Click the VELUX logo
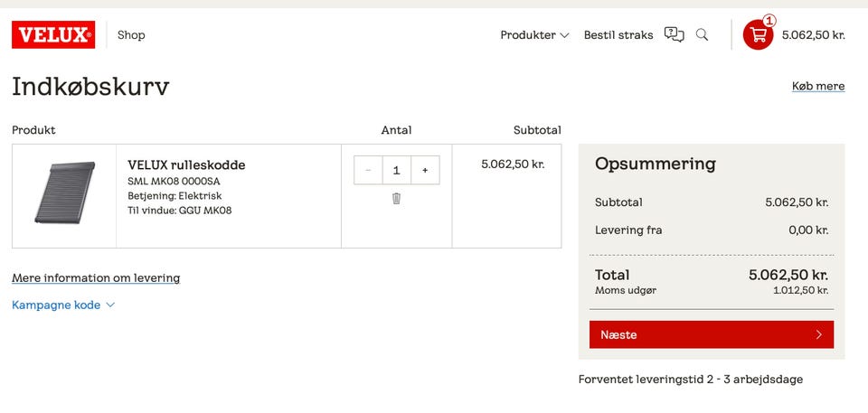868x413 pixels. pyautogui.click(x=53, y=35)
